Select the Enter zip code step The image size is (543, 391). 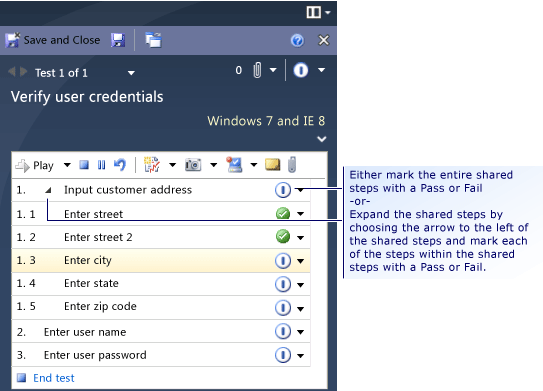tap(161, 308)
